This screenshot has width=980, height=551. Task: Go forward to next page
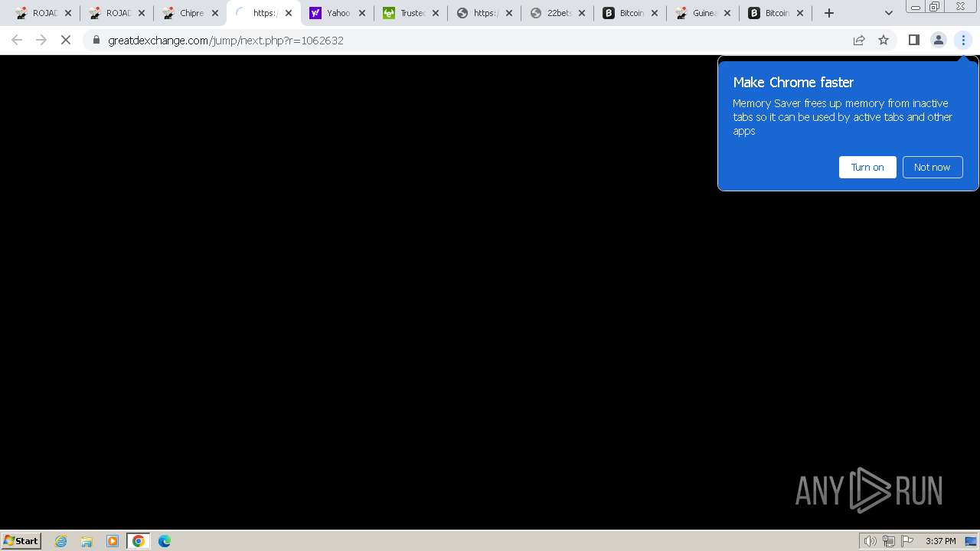click(41, 40)
